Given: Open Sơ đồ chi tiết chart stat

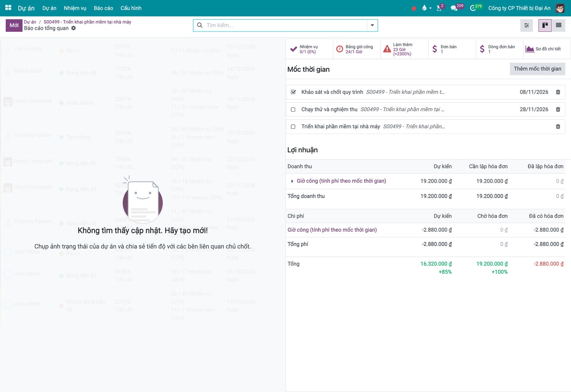Looking at the screenshot, I should pos(544,49).
